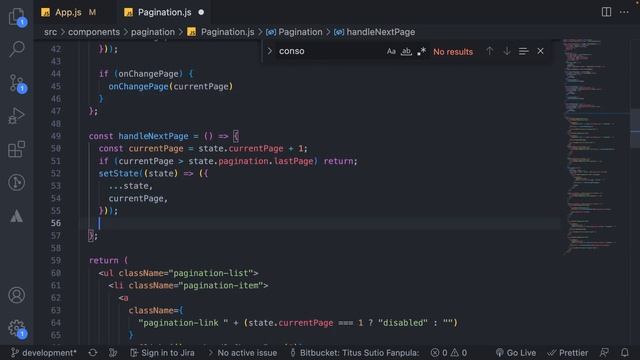
Task: Open more editor actions ellipsis
Action: [x=624, y=12]
